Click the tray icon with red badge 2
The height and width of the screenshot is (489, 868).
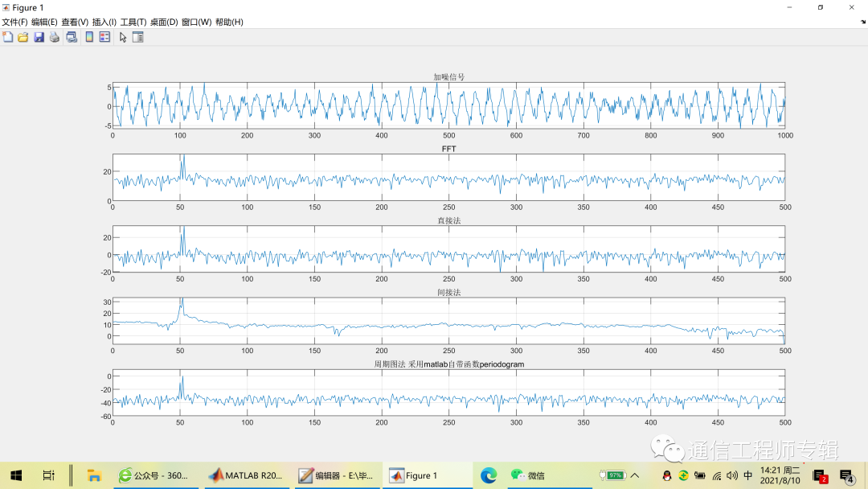pos(820,475)
